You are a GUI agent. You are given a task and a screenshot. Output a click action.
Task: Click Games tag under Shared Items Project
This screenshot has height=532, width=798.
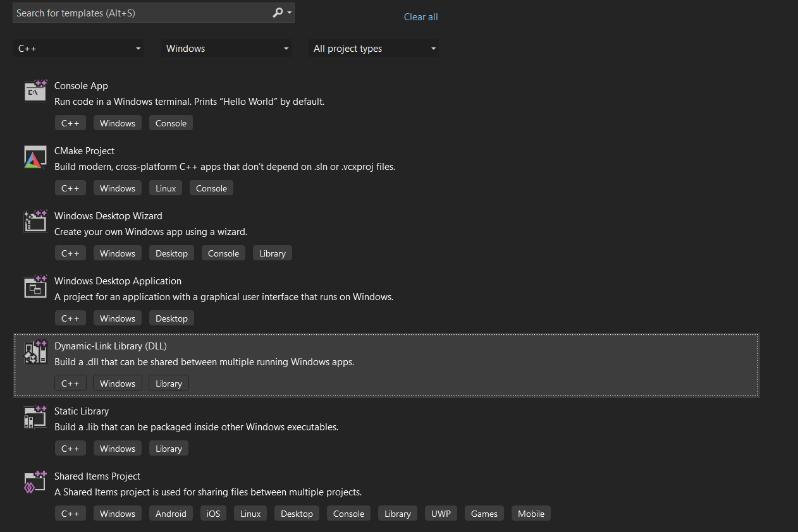(484, 514)
